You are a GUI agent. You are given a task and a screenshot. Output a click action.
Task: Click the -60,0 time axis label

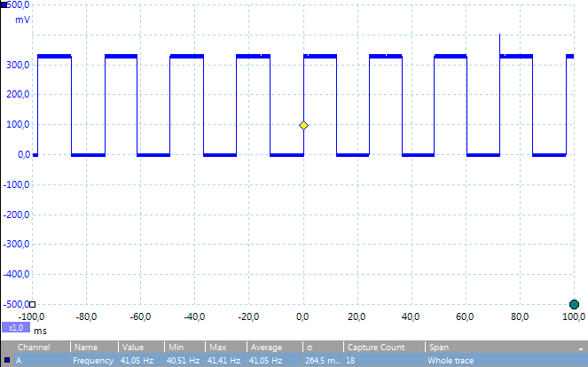pos(140,316)
